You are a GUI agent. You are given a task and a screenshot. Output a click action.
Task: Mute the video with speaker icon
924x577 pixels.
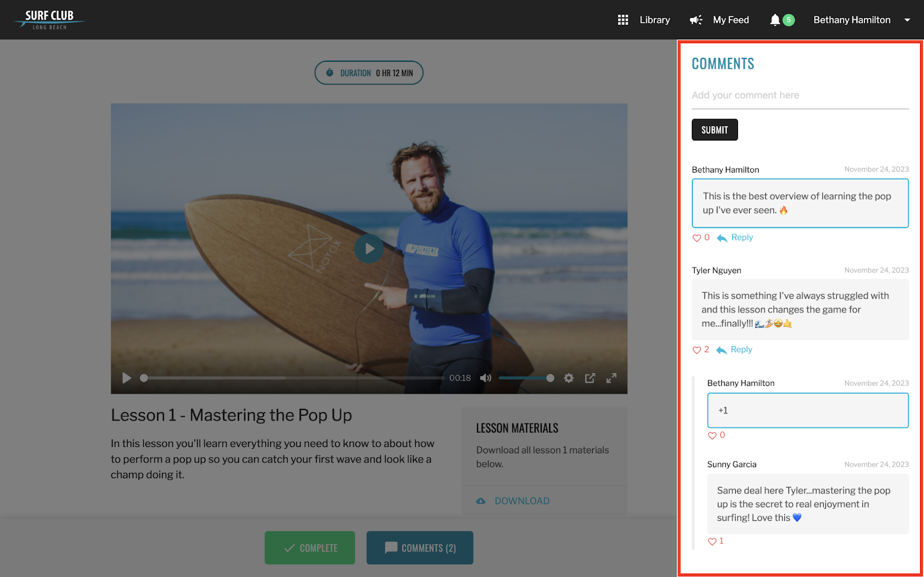click(486, 378)
